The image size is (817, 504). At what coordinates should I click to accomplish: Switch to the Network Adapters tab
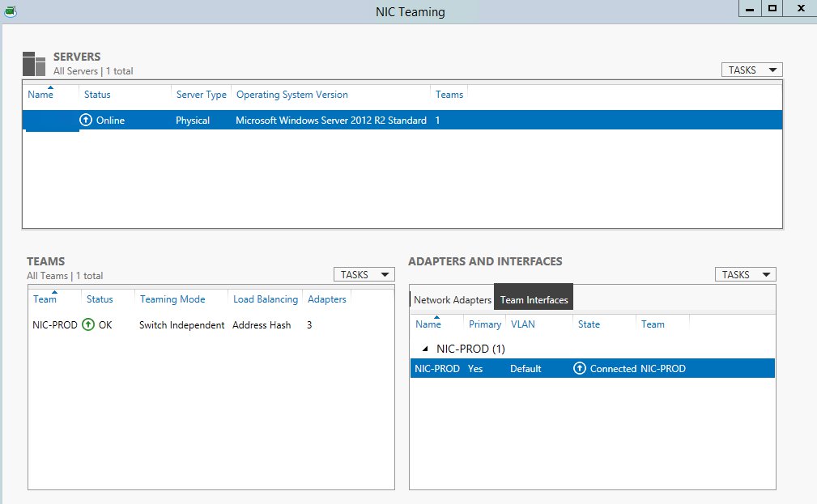tap(453, 300)
